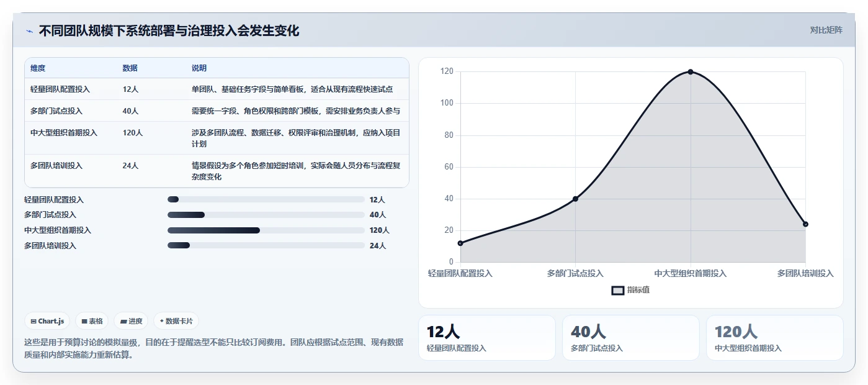Select the Chart.js tag chip
Viewport: 868px width, 385px height.
tap(48, 321)
